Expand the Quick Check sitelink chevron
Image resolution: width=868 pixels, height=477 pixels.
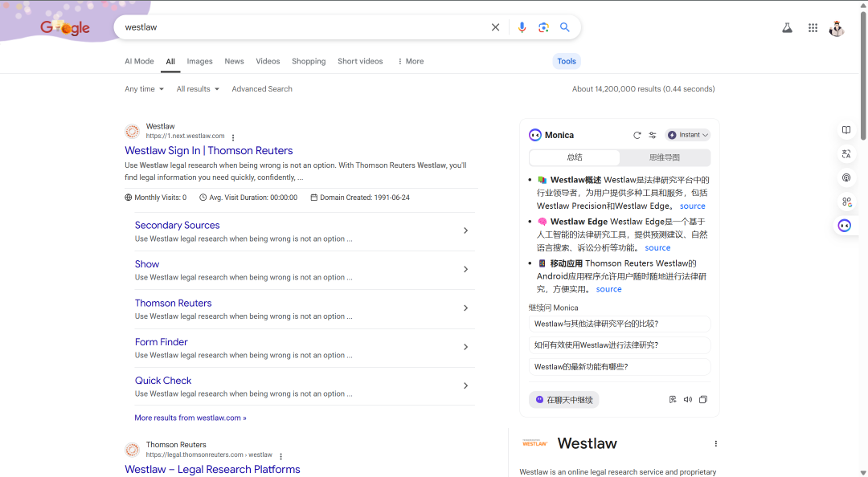[x=465, y=385]
